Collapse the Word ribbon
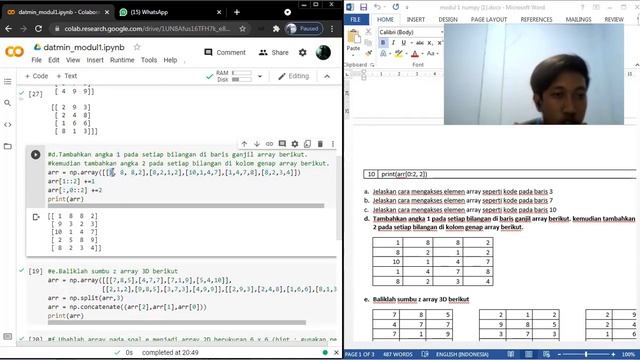Screen dimensions: 640x360 pyautogui.click(x=637, y=64)
